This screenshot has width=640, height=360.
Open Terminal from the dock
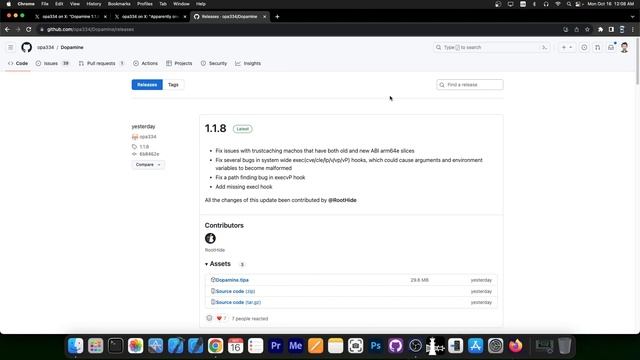click(116, 346)
